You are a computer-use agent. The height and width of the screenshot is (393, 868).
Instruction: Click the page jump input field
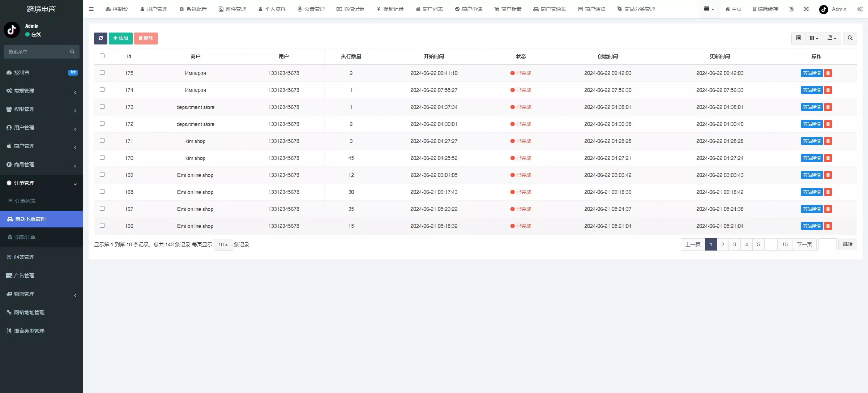pyautogui.click(x=827, y=244)
